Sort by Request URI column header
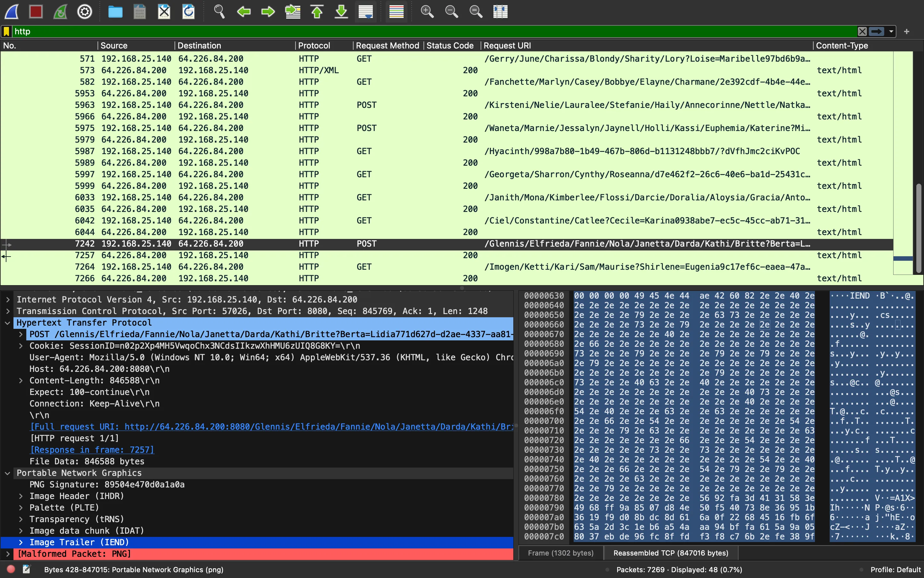The height and width of the screenshot is (578, 924). pos(646,46)
